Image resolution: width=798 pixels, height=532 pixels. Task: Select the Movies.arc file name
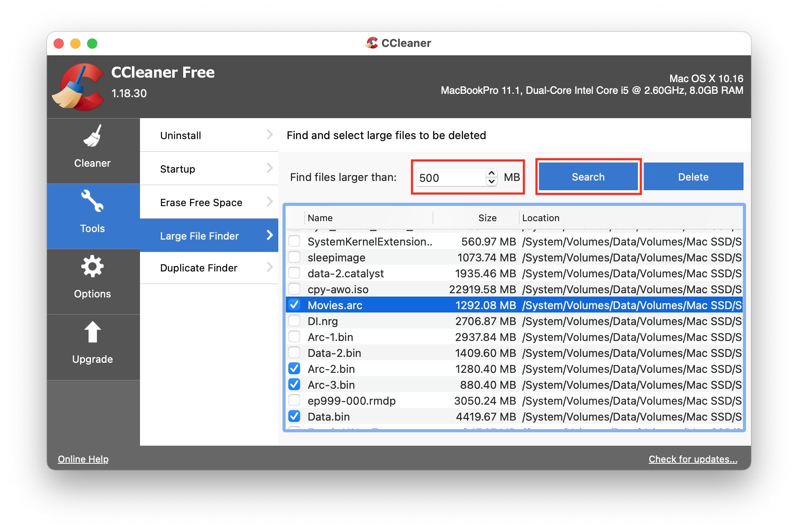(335, 305)
